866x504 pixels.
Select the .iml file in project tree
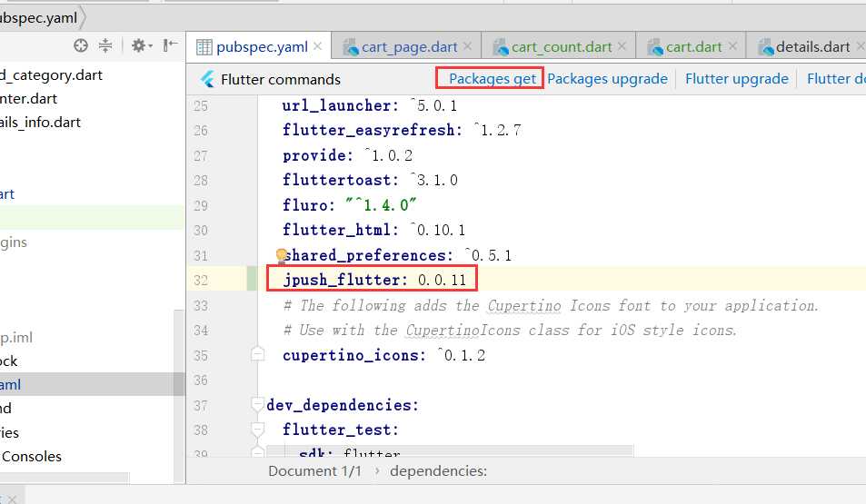[x=16, y=337]
